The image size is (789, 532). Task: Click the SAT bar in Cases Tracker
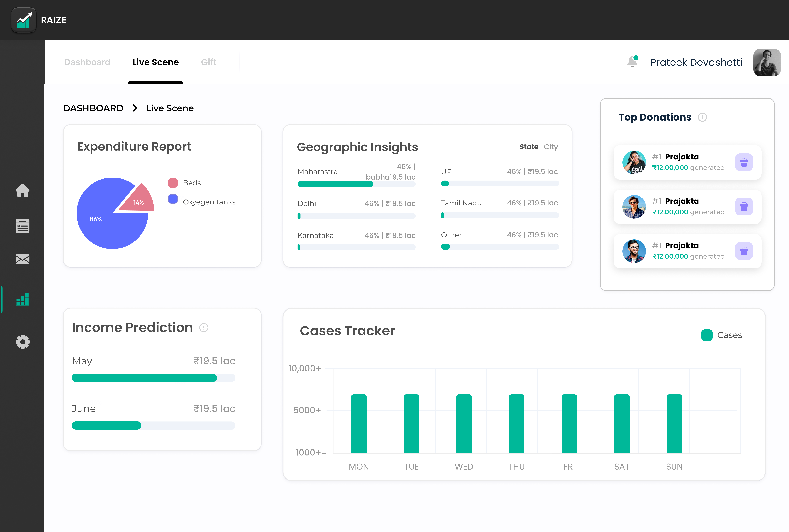[621, 424]
